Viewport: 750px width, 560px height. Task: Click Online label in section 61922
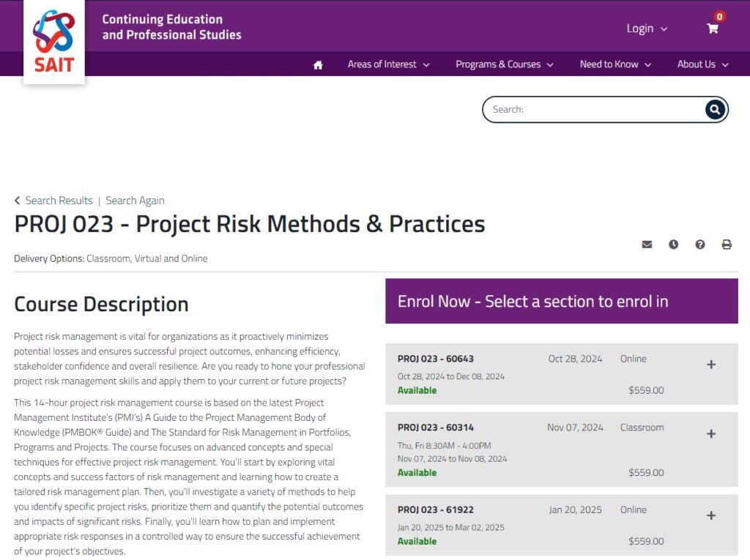coord(634,509)
